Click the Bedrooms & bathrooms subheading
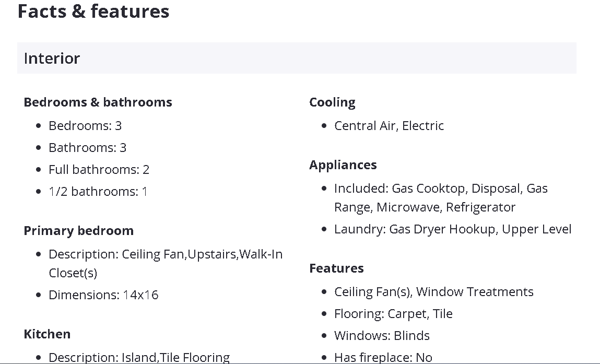The image size is (600, 364). 98,102
